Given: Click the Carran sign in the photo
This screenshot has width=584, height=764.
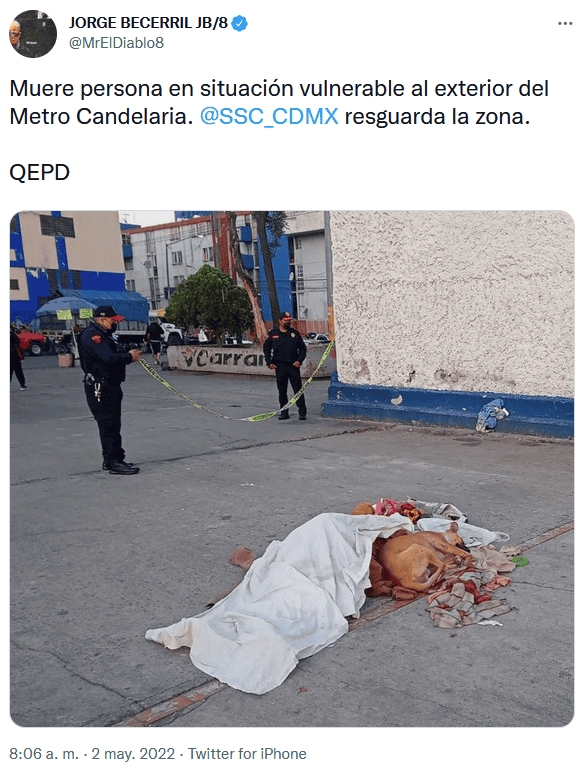Looking at the screenshot, I should (226, 359).
